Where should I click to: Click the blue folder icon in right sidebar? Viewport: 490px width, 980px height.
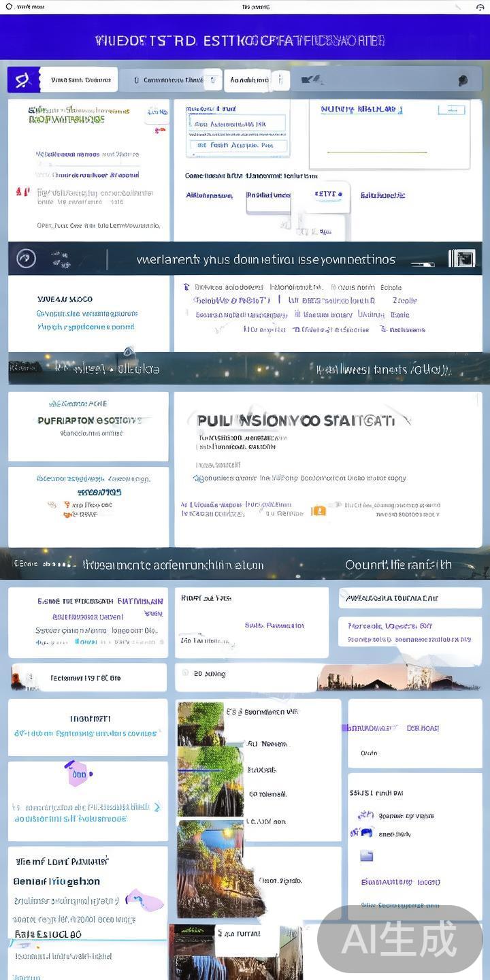[367, 855]
